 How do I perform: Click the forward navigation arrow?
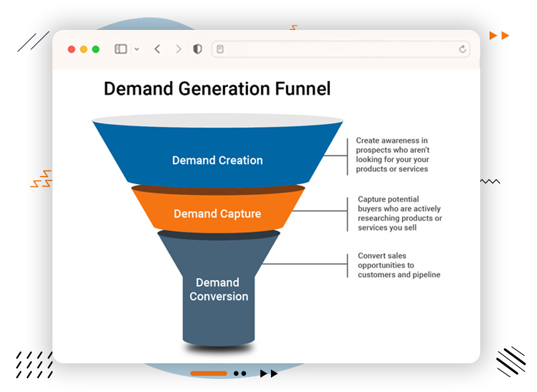179,49
